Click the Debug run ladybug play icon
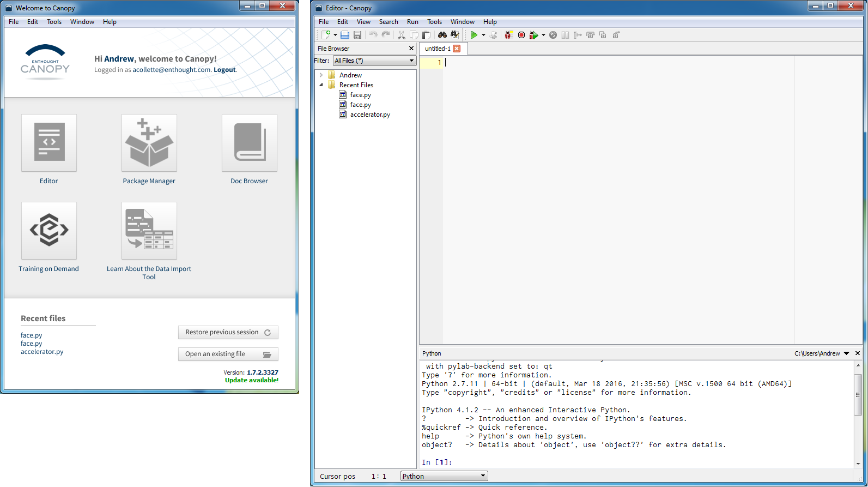 534,35
